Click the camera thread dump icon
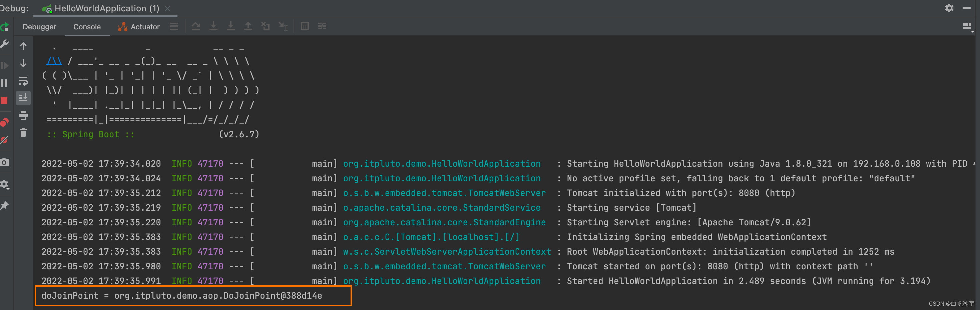980x310 pixels. (5, 162)
